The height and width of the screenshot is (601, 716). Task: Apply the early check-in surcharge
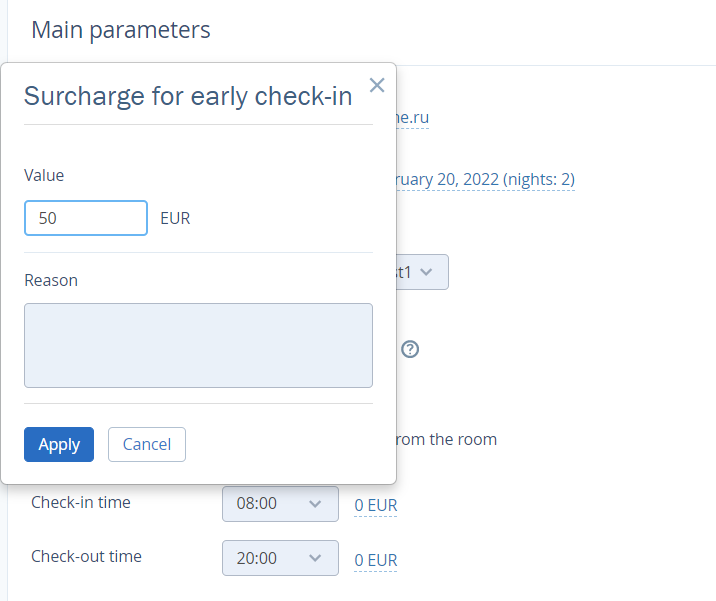click(59, 444)
